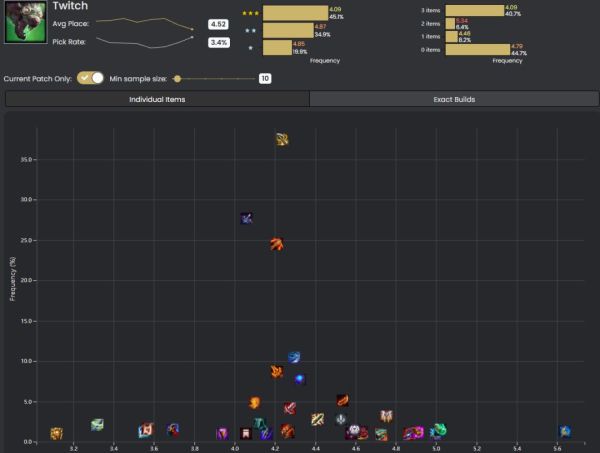Switch to the Individual Items tab
The width and height of the screenshot is (600, 453).
(x=157, y=100)
